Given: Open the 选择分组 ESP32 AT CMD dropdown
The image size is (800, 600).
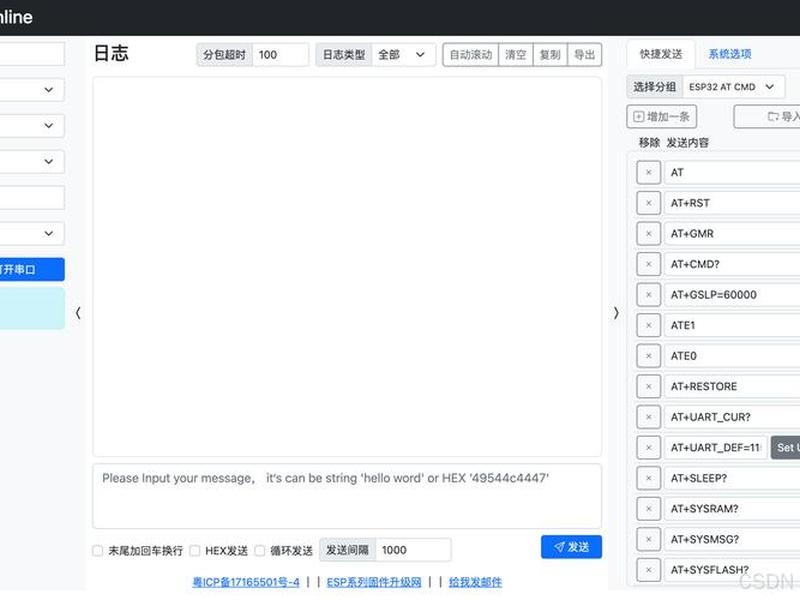Looking at the screenshot, I should click(x=733, y=87).
